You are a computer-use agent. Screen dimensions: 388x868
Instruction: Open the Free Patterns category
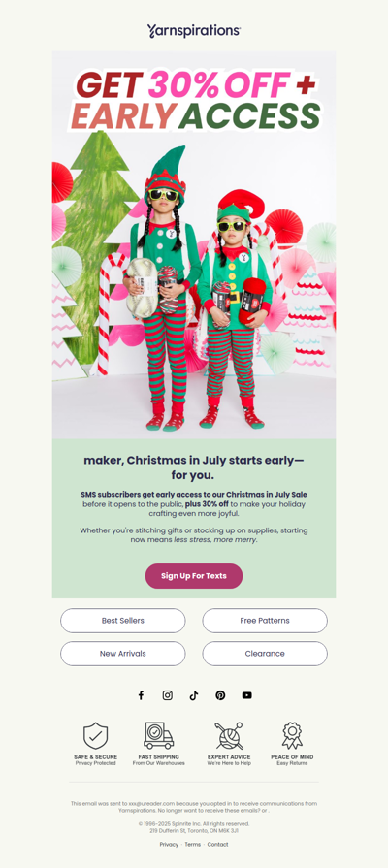tap(265, 621)
